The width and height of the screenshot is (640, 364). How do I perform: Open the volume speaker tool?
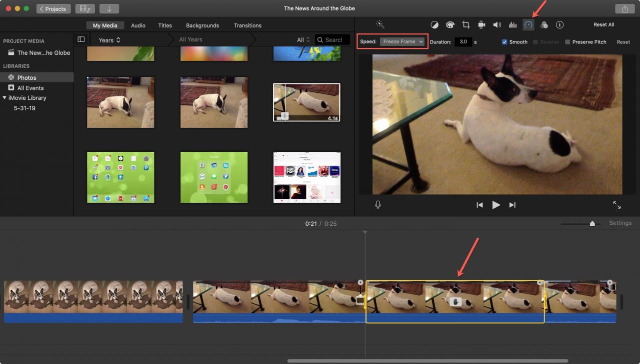pyautogui.click(x=497, y=25)
